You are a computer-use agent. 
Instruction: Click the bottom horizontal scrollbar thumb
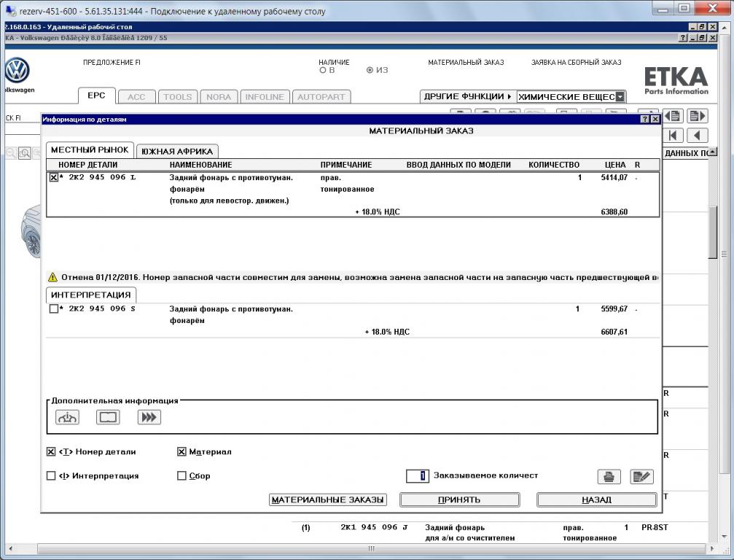tap(371, 548)
